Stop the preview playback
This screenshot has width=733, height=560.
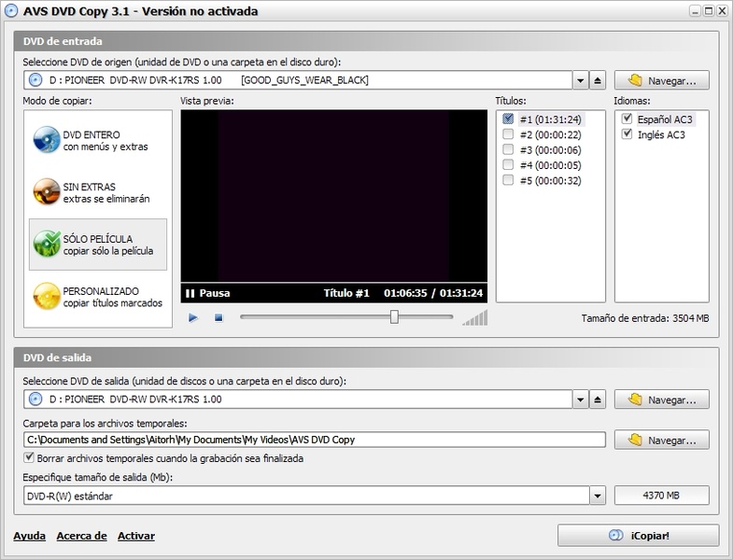pyautogui.click(x=218, y=318)
